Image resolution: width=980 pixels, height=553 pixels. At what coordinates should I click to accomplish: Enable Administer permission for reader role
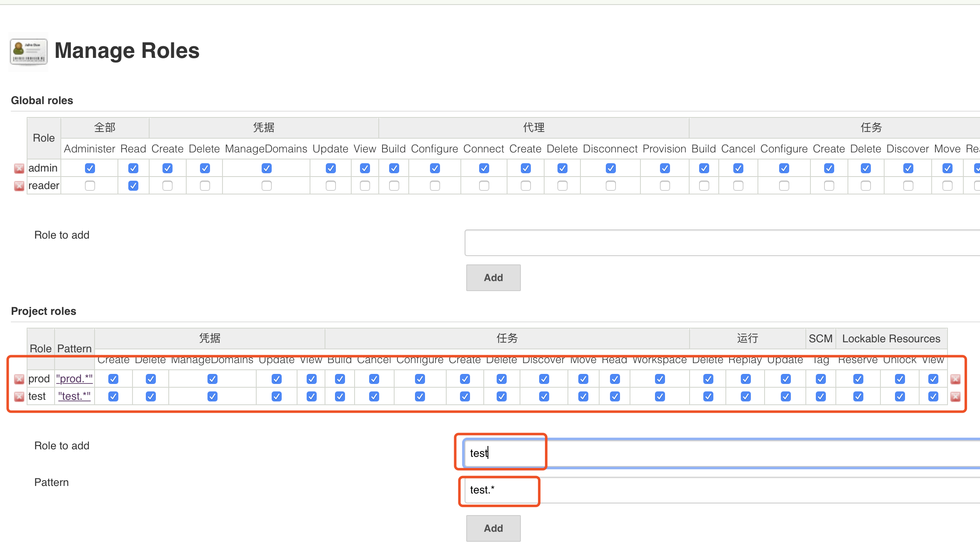click(x=90, y=186)
